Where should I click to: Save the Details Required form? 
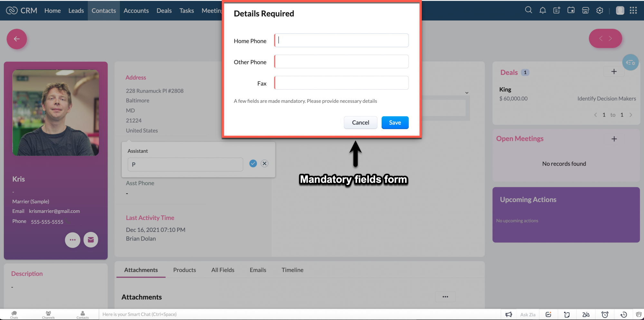395,123
